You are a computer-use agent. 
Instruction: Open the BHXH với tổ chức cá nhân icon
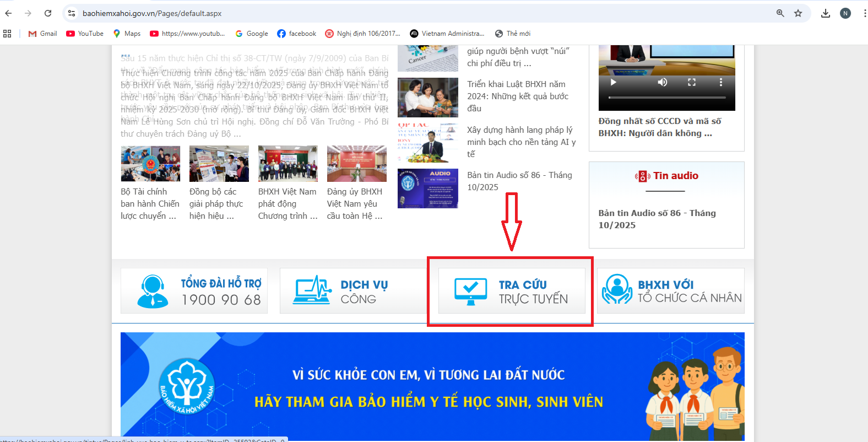(x=617, y=290)
